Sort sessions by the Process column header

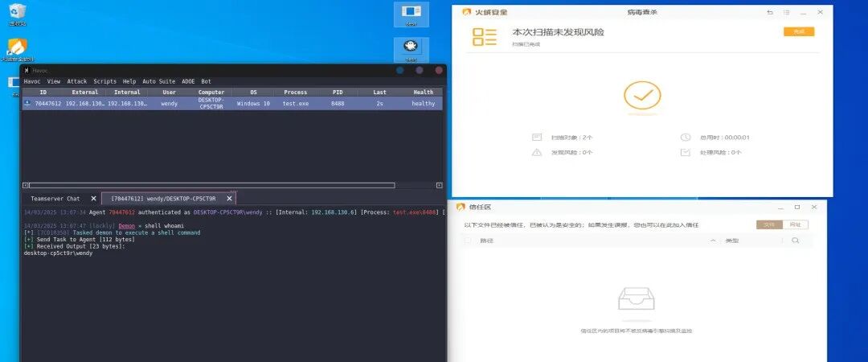296,92
